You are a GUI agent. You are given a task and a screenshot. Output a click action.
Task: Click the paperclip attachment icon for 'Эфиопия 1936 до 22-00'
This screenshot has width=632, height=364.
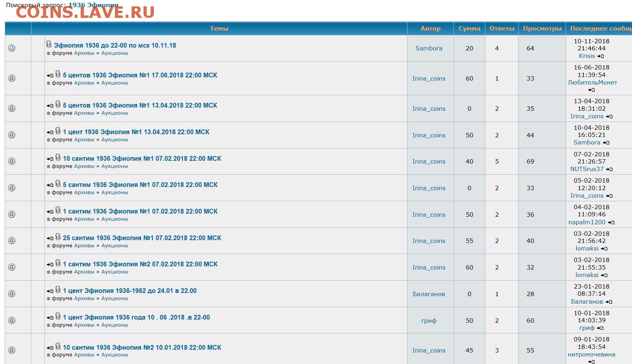pyautogui.click(x=49, y=44)
